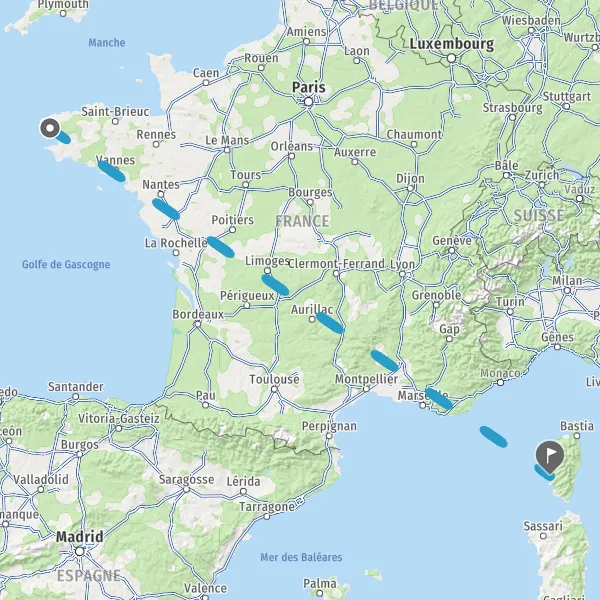Click the route start marker in Brittany

pyautogui.click(x=50, y=128)
